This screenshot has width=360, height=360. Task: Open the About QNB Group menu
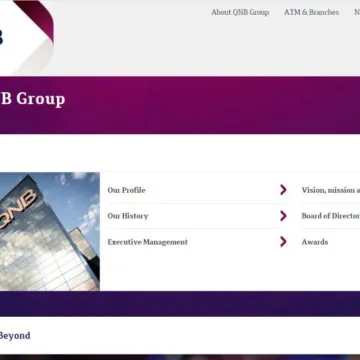[240, 12]
